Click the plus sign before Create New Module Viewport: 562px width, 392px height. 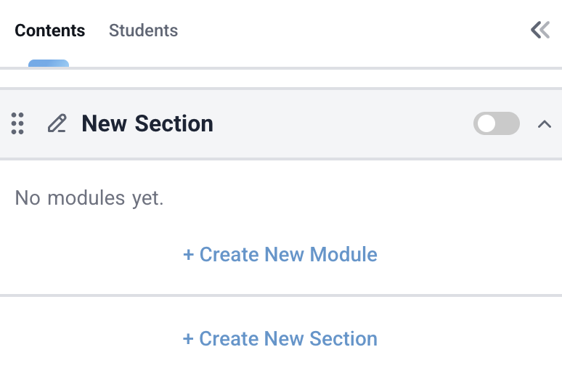[188, 255]
